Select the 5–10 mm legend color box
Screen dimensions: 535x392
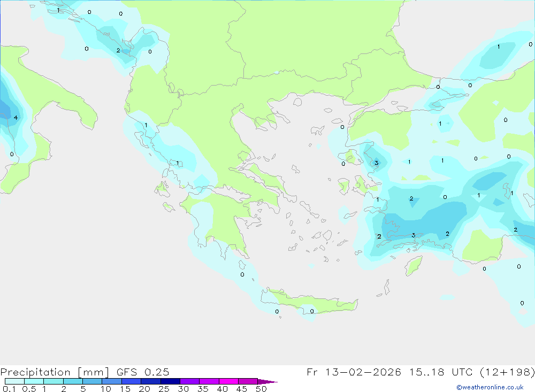[93, 381]
